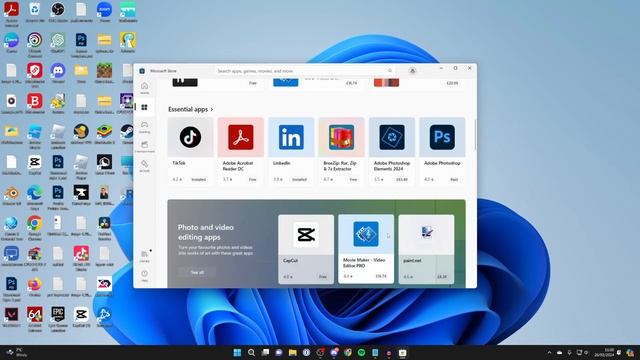Click the Microsoft Store search field
This screenshot has height=360, width=640.
coord(304,71)
